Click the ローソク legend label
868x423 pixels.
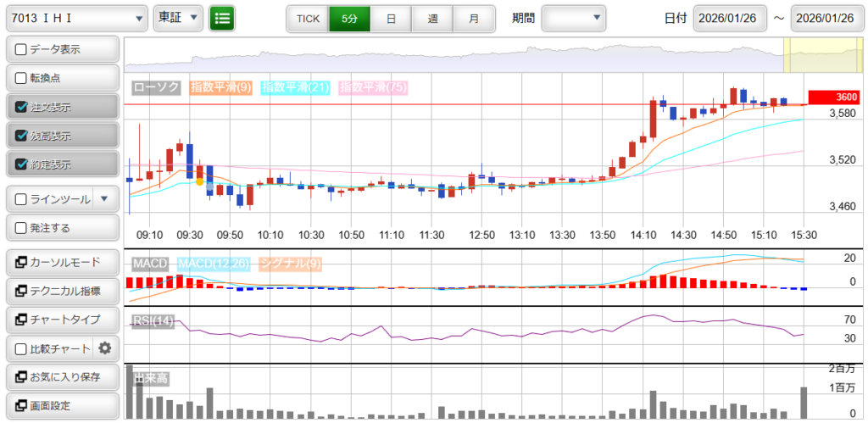click(157, 86)
